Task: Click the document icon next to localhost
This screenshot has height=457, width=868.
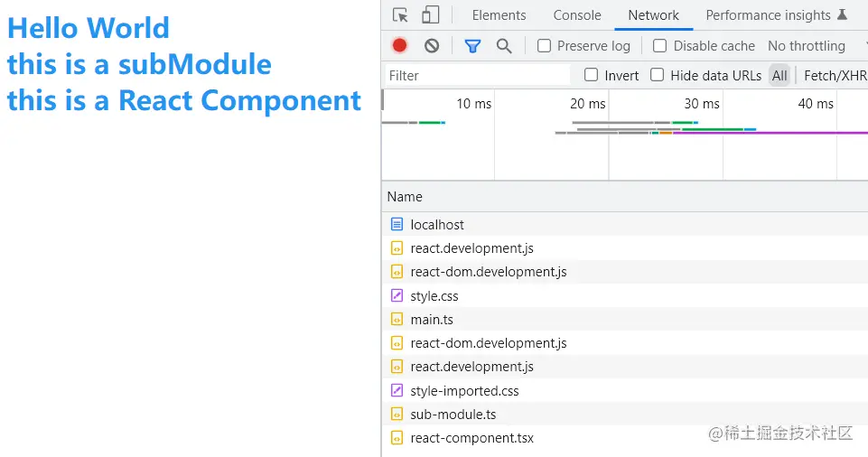Action: 397,224
